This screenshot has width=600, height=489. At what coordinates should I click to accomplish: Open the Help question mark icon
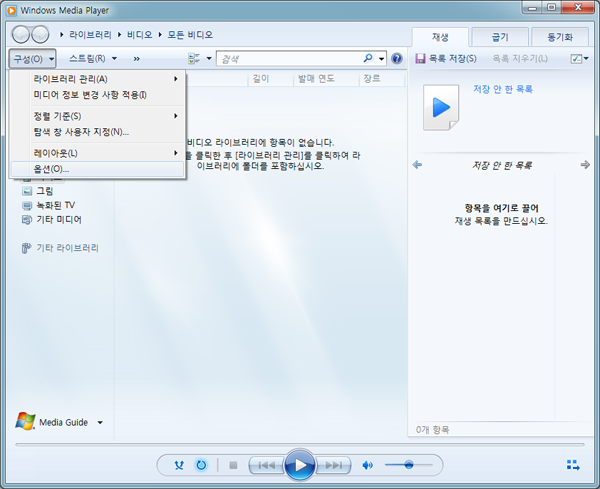pos(397,59)
